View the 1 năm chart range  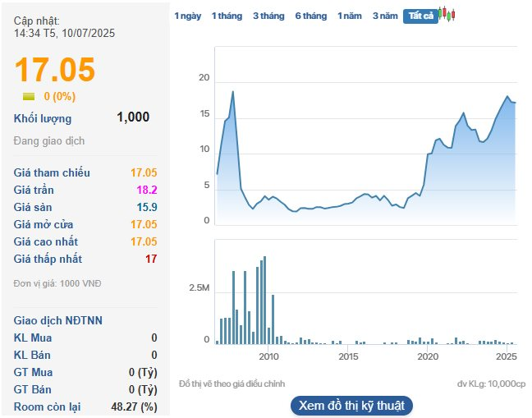(x=350, y=16)
